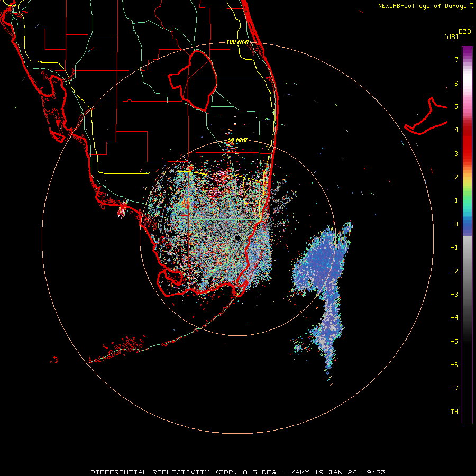Click the -7 value on the color scale

(454, 388)
